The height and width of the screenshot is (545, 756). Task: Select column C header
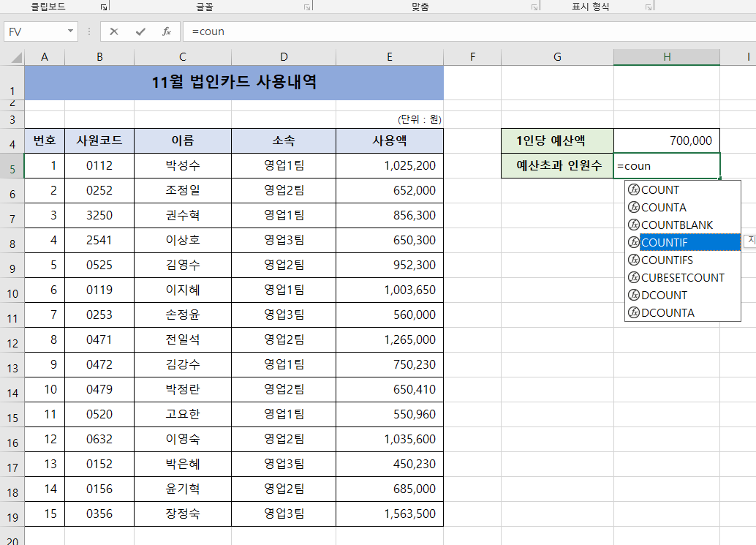click(x=183, y=57)
